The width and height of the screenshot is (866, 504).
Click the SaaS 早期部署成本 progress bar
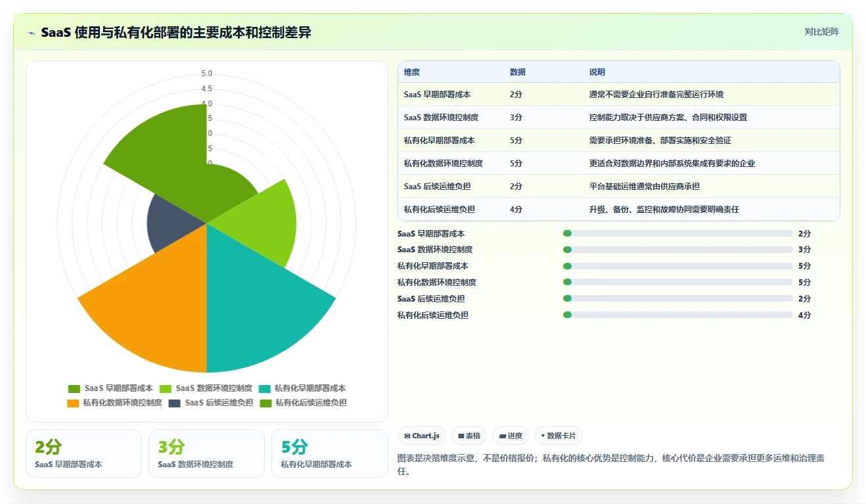point(677,233)
